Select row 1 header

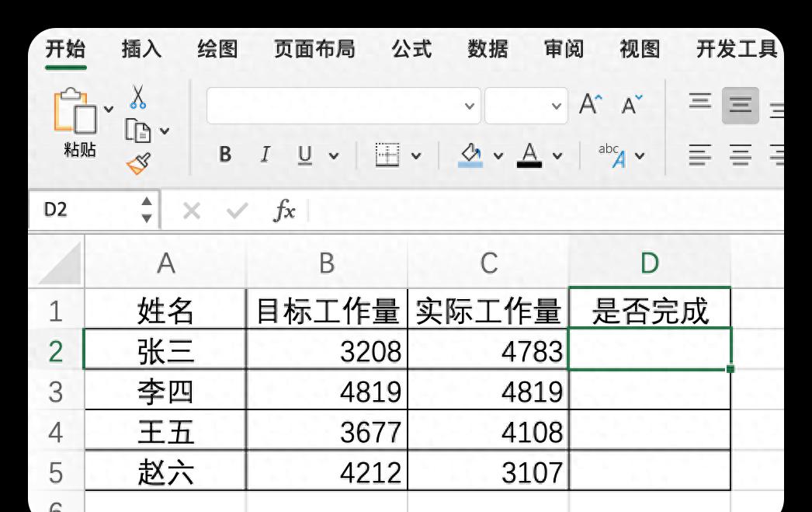[56, 311]
